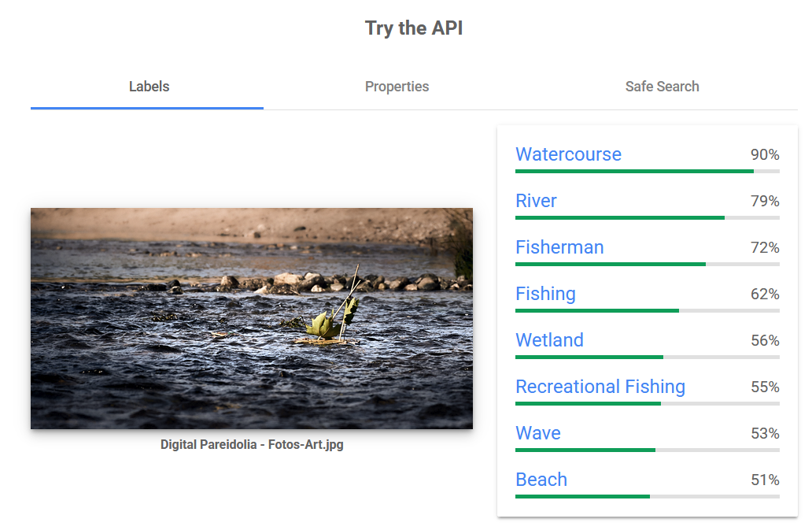
Task: Click the Digital Pareidolia filename caption
Action: [252, 445]
